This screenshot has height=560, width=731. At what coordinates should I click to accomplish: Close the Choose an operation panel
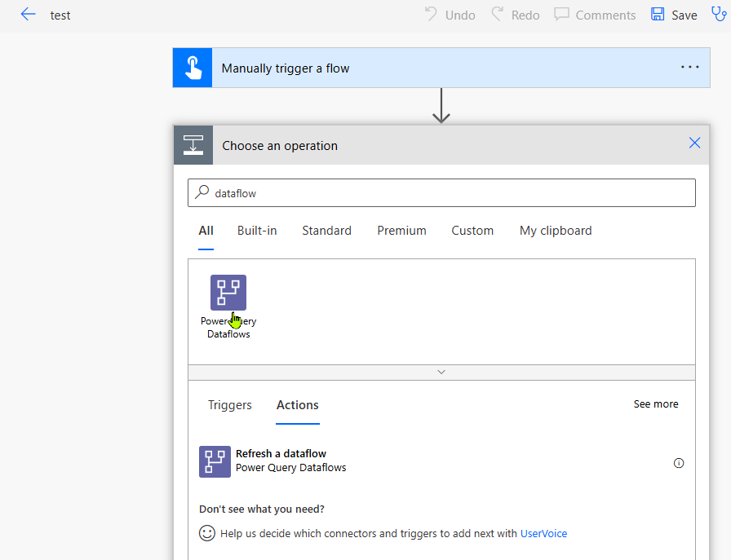[x=694, y=143]
